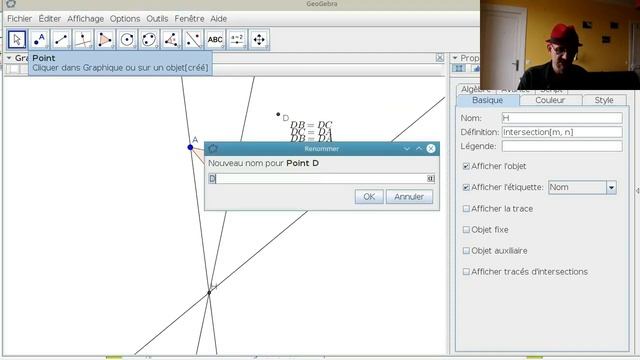This screenshot has width=640, height=360.
Task: Enable Objet auxiliaire checkbox
Action: [466, 251]
